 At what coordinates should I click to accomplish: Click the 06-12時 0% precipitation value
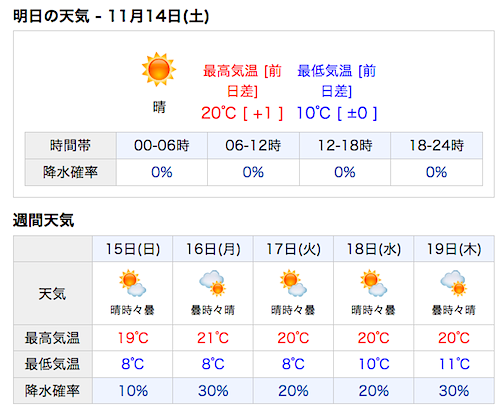pos(253,172)
